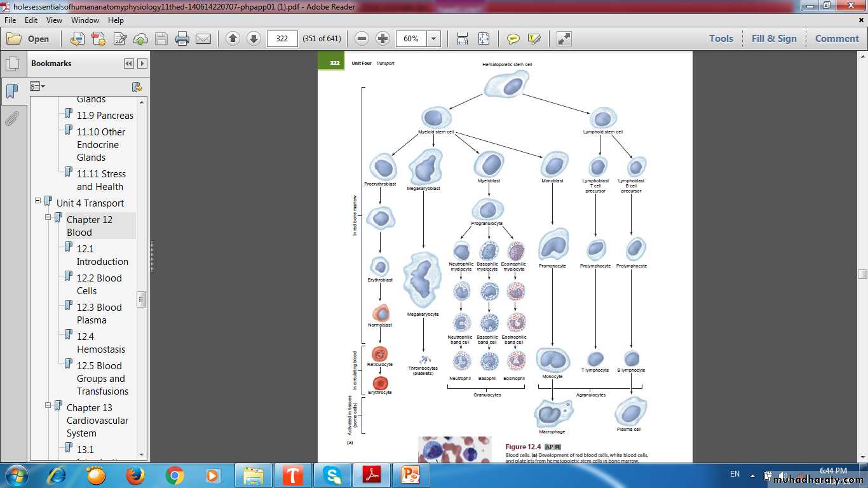Open the Fill & Sign pane
This screenshot has width=868, height=488.
tap(773, 39)
